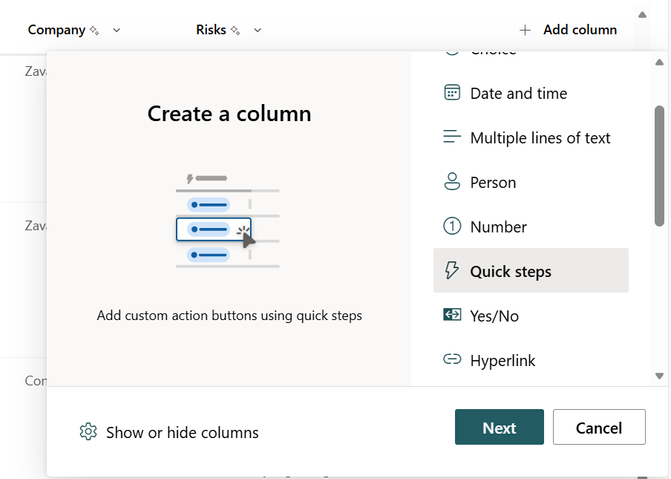The height and width of the screenshot is (479, 671).
Task: Click the Date and time calendar icon
Action: pos(452,93)
